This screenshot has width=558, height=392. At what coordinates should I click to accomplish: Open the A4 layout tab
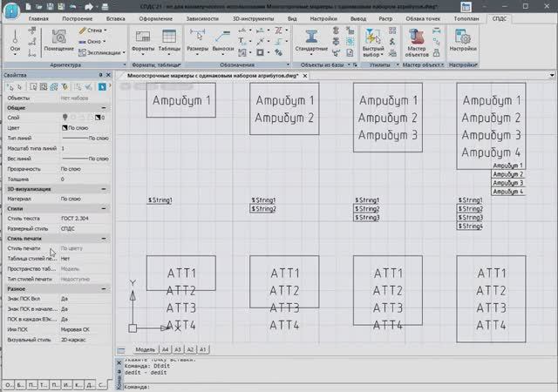point(165,349)
